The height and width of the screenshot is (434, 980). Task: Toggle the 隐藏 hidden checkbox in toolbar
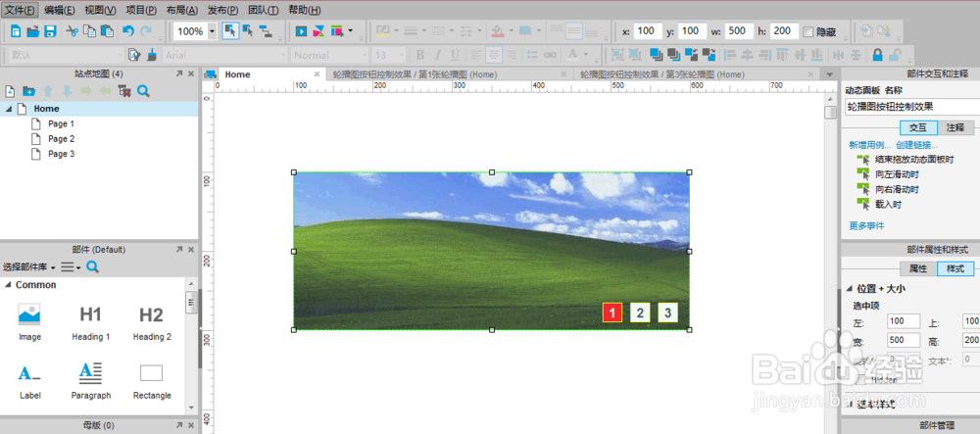808,31
